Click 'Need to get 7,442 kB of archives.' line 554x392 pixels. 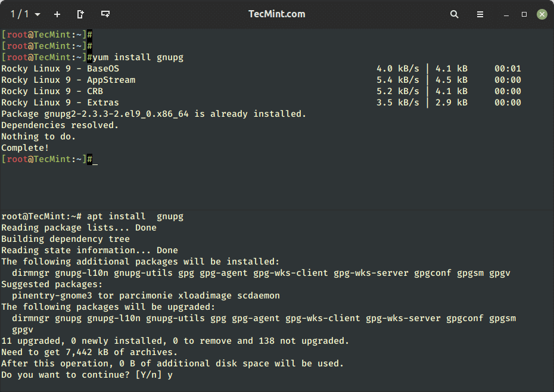[x=89, y=352]
